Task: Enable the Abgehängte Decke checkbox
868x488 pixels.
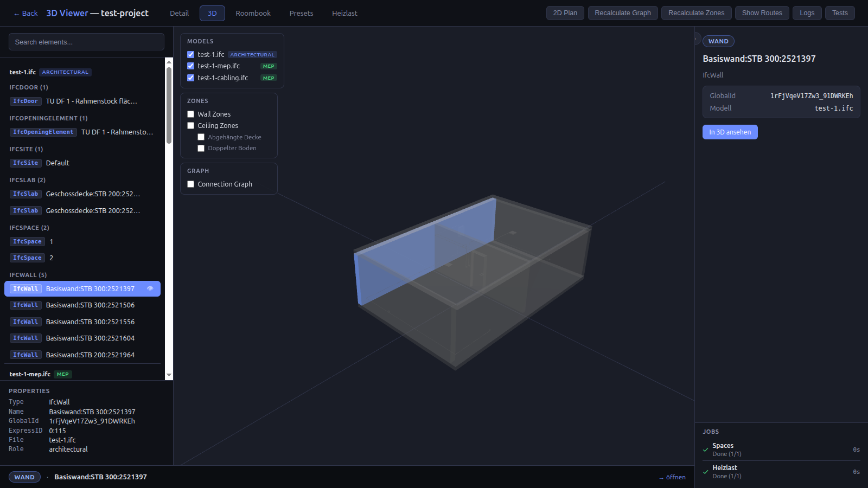Action: click(x=201, y=137)
